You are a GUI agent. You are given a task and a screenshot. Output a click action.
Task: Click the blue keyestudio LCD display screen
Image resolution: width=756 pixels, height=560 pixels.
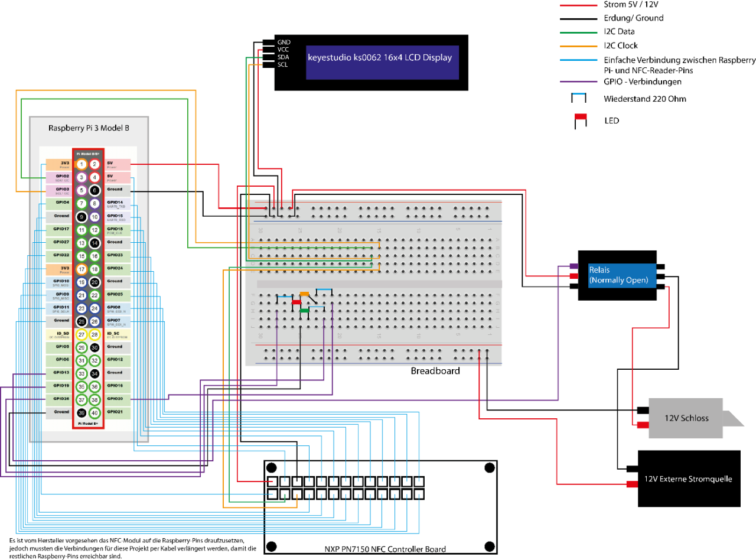point(383,63)
